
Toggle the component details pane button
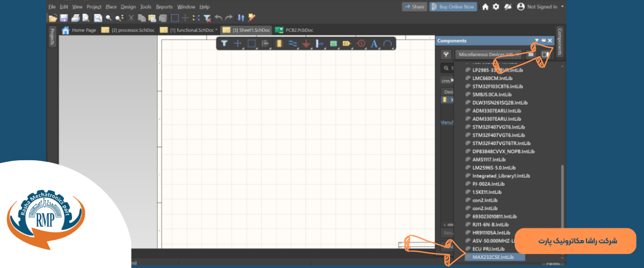(x=545, y=54)
